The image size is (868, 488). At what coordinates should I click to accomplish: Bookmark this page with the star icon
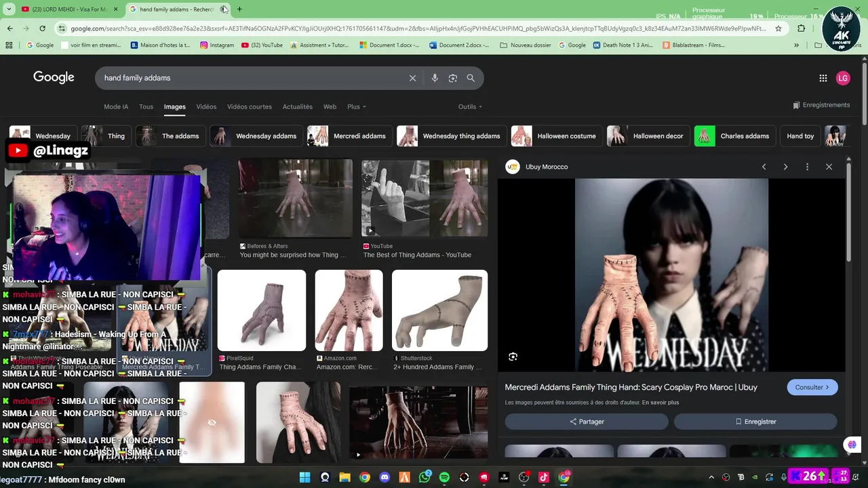(778, 28)
